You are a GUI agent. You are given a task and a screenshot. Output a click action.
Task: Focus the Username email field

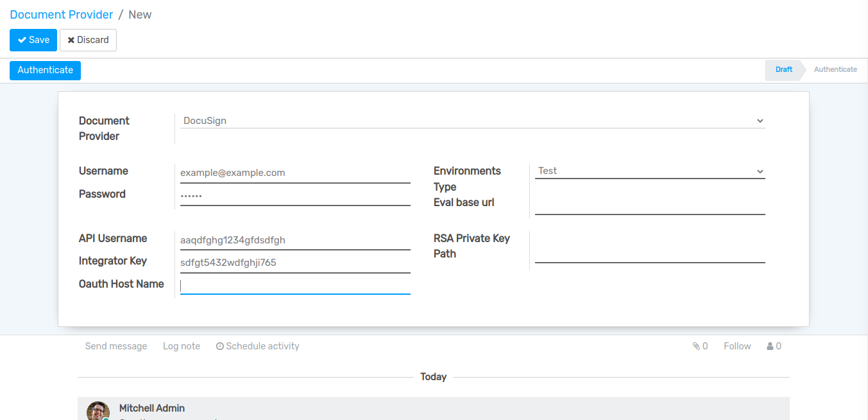click(295, 173)
